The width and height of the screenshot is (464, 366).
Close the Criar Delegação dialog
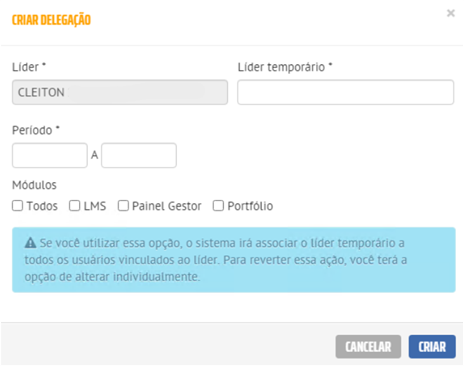click(451, 13)
